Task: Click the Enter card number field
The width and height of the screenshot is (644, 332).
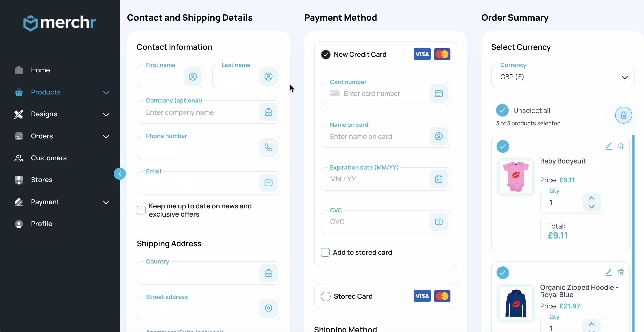Action: pyautogui.click(x=372, y=94)
